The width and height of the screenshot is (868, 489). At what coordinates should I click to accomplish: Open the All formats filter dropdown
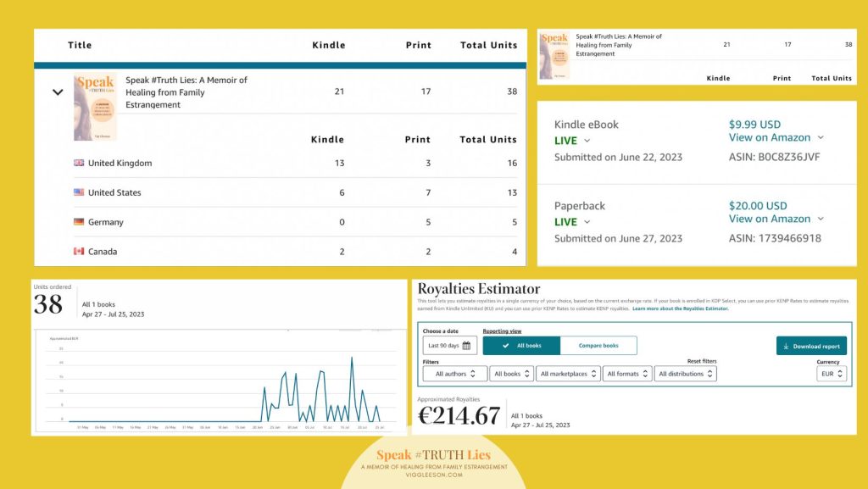click(627, 374)
